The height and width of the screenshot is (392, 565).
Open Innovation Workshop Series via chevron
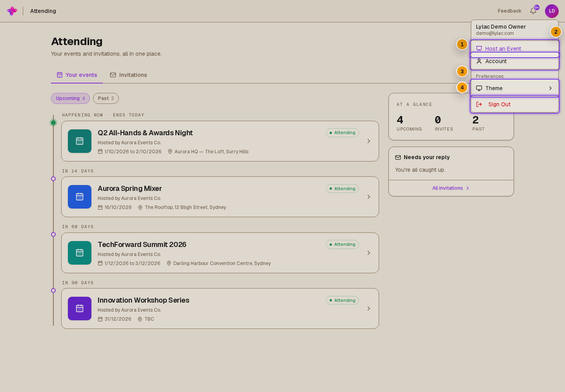[369, 309]
